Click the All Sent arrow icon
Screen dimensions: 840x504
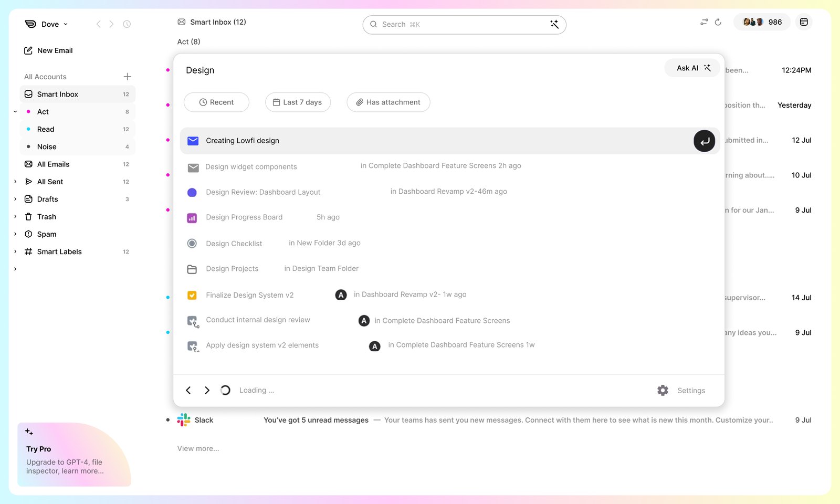click(x=28, y=182)
